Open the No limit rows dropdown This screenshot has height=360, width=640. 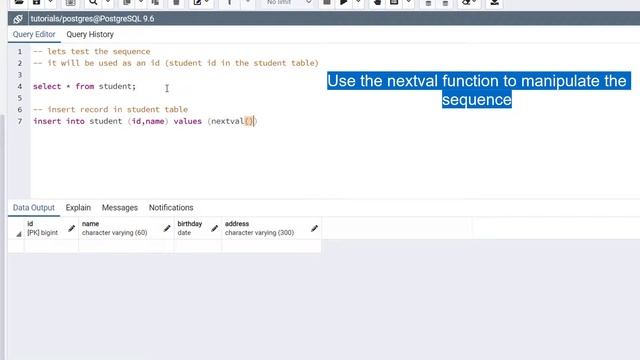pyautogui.click(x=289, y=2)
